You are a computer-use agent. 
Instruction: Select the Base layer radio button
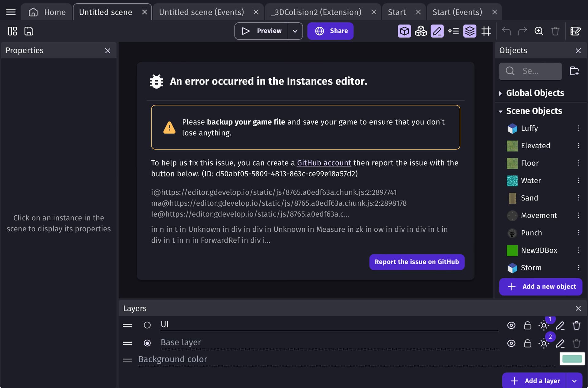[147, 343]
